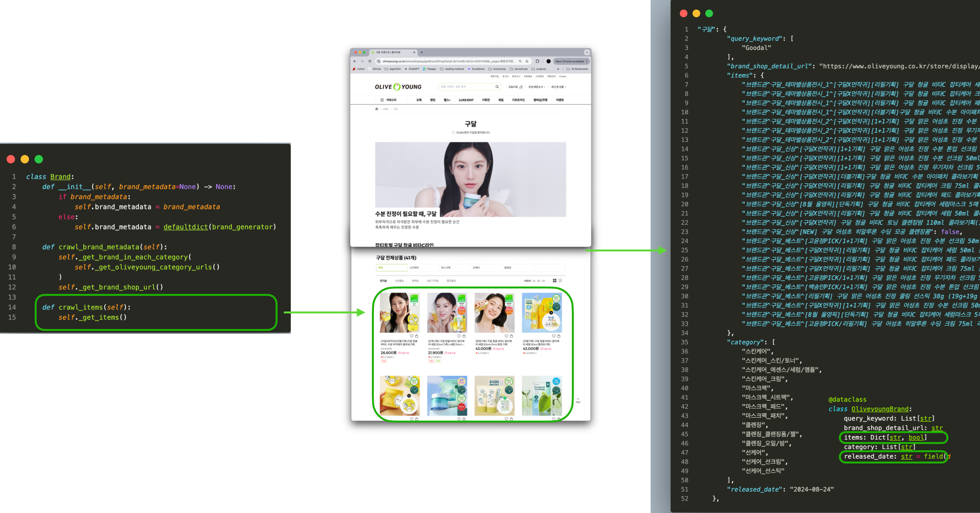The width and height of the screenshot is (980, 513).
Task: Add fourth product to cart bag icon
Action: (x=559, y=336)
